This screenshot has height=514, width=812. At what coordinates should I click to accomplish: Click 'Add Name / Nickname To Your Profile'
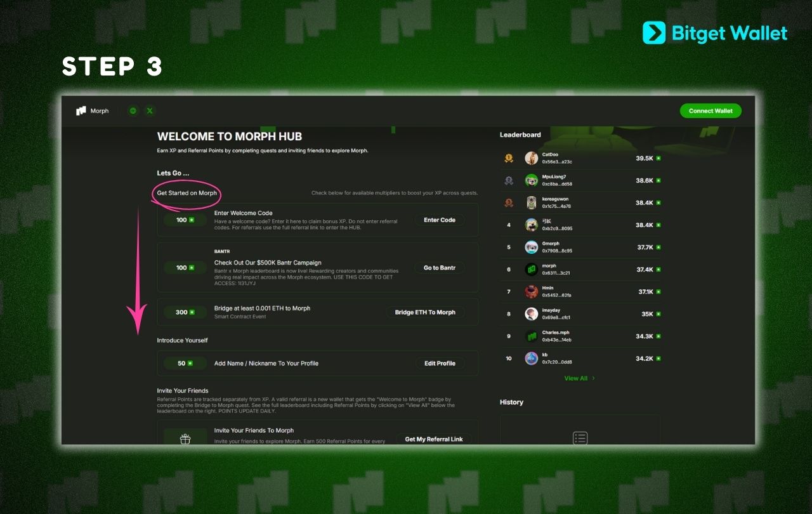(x=266, y=364)
